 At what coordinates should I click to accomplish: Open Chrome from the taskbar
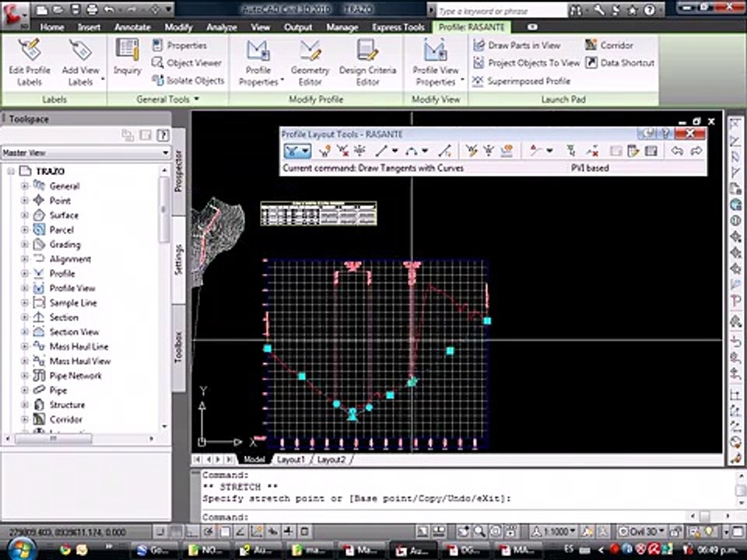pos(65,551)
